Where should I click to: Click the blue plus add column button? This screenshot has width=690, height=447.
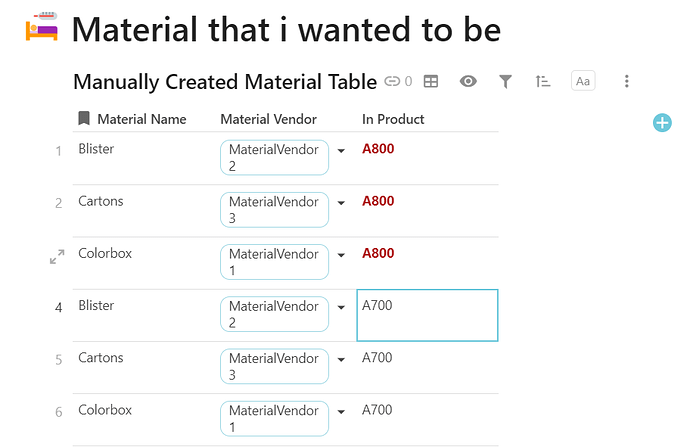(662, 122)
